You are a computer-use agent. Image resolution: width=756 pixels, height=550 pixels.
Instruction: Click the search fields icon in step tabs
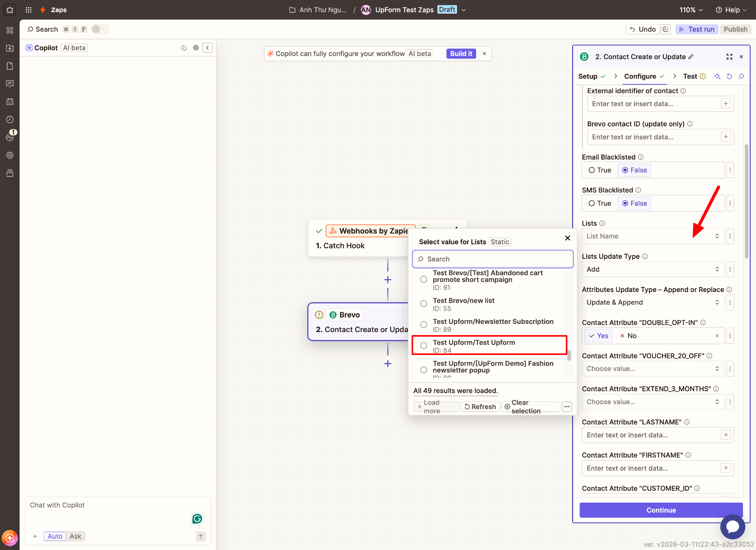pos(741,76)
